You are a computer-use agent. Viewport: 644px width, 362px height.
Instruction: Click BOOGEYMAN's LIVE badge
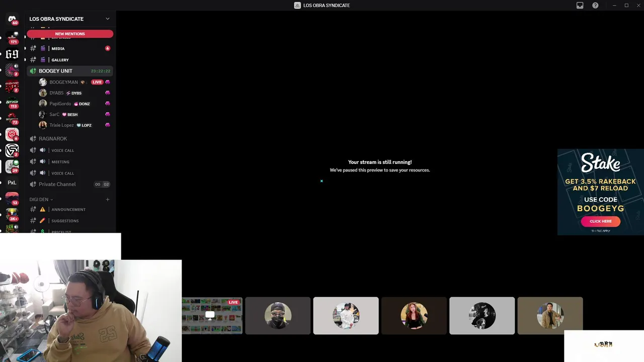97,82
